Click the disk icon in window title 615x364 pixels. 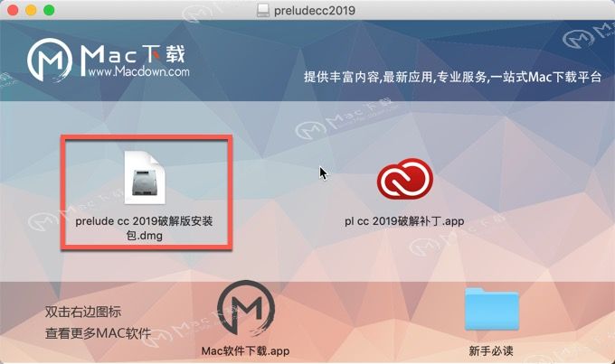point(263,10)
